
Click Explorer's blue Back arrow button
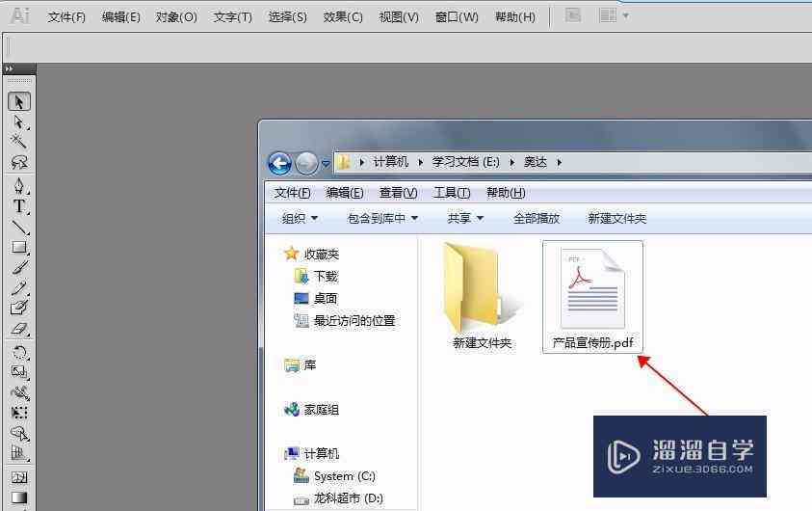pyautogui.click(x=279, y=164)
